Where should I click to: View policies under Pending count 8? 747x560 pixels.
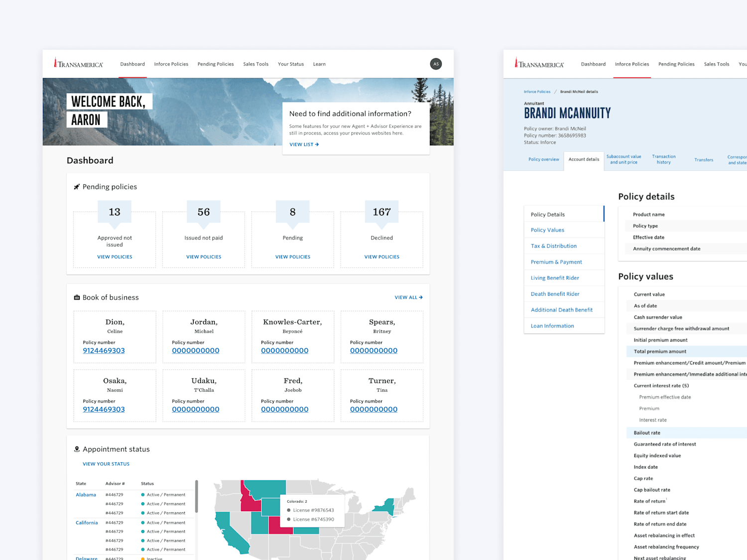293,257
